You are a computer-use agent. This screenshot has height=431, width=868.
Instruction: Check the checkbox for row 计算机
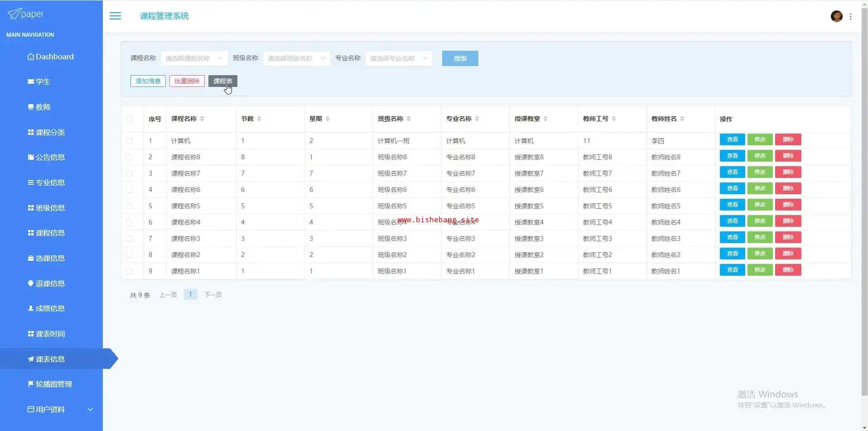click(129, 141)
